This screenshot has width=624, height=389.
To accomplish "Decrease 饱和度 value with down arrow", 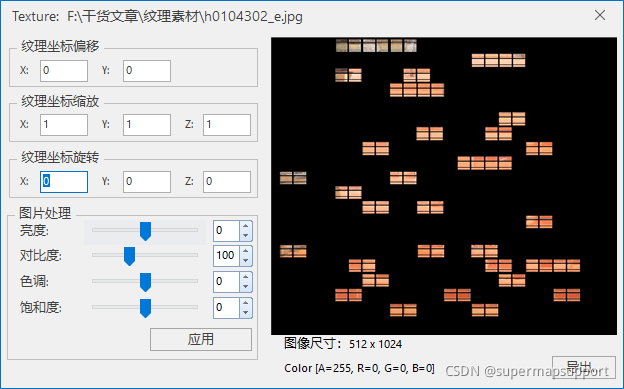I will (246, 313).
